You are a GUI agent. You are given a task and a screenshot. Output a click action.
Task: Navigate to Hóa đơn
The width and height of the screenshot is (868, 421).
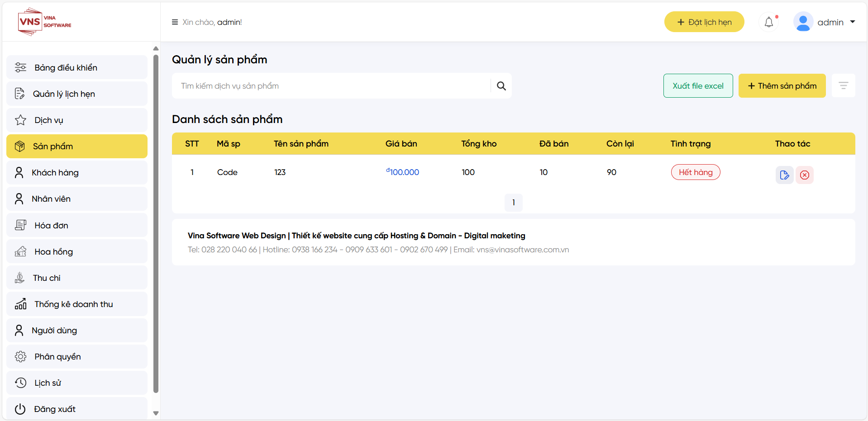77,225
